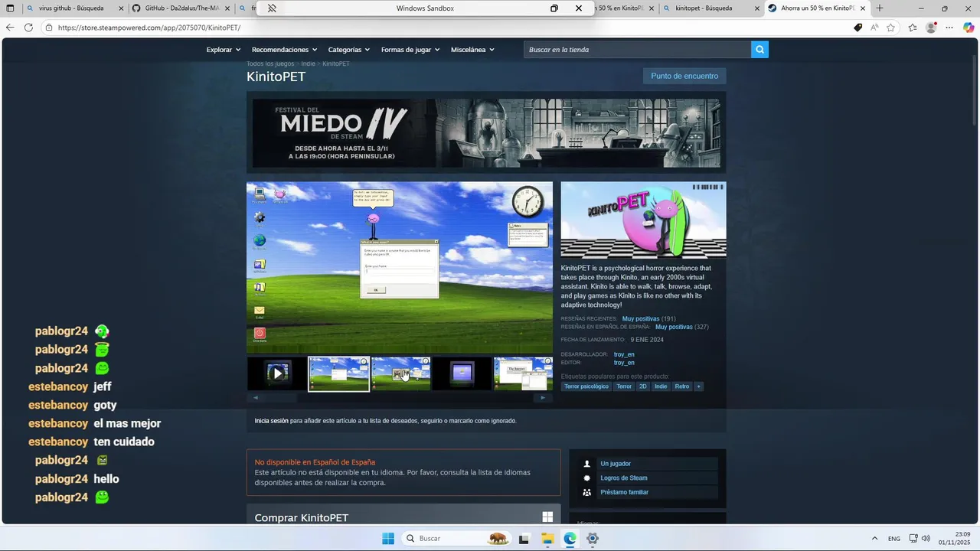Expand the Formas de jugar dropdown
This screenshot has height=551, width=980.
pos(410,50)
